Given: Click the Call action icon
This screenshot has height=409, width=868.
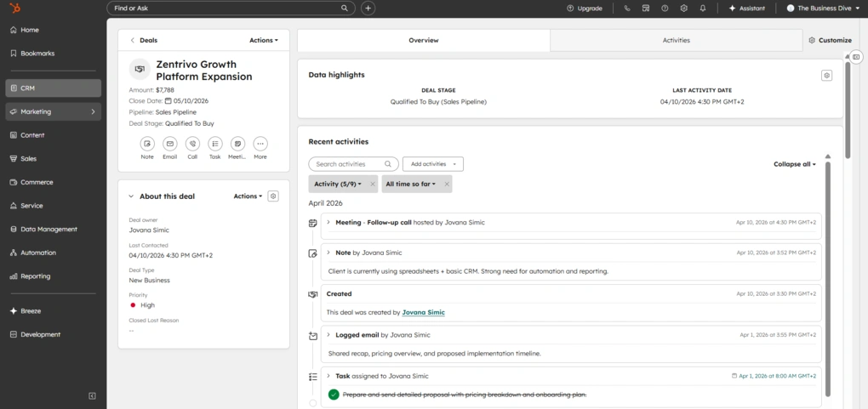Looking at the screenshot, I should (192, 144).
